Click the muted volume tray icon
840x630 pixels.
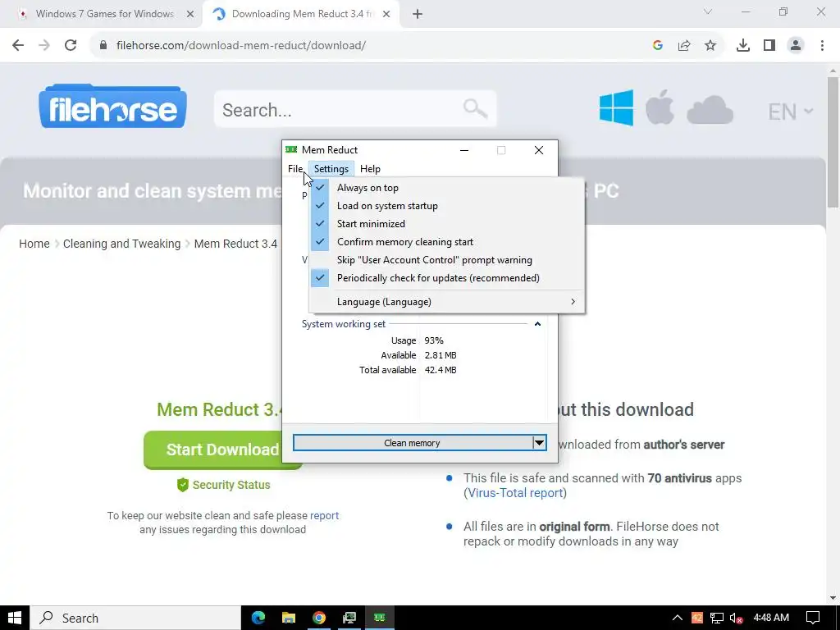tap(736, 619)
